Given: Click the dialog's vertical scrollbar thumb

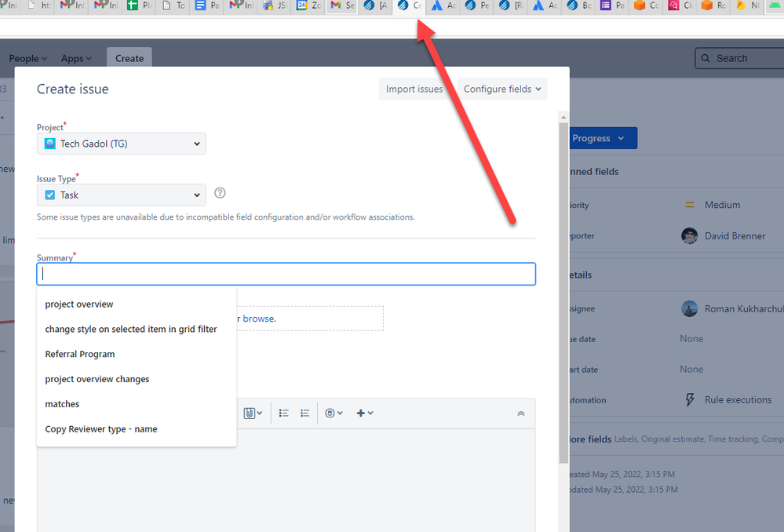Looking at the screenshot, I should coord(563,293).
